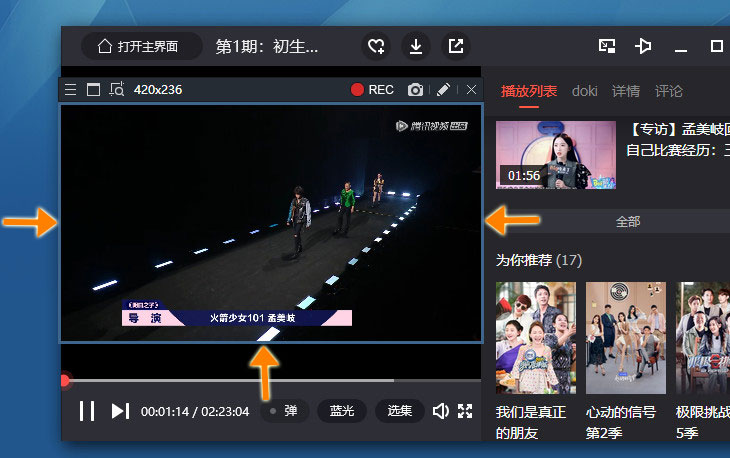Add video to favorites with heart icon
The width and height of the screenshot is (730, 458).
pyautogui.click(x=376, y=46)
